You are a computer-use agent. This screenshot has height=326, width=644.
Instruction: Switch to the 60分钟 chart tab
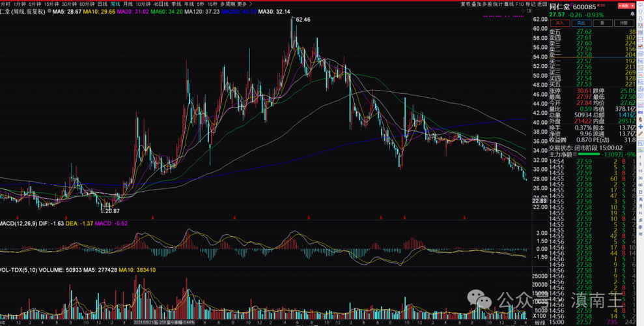click(87, 4)
